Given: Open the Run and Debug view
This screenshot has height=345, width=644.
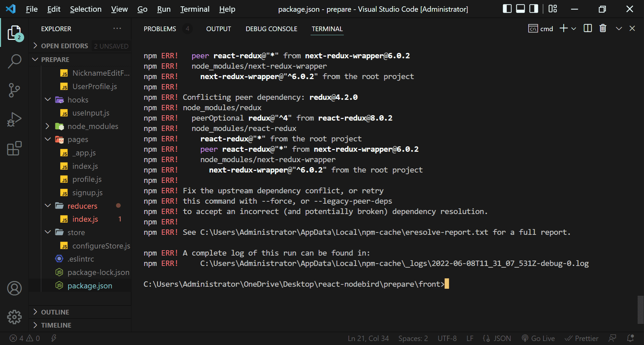Looking at the screenshot, I should click(x=14, y=119).
